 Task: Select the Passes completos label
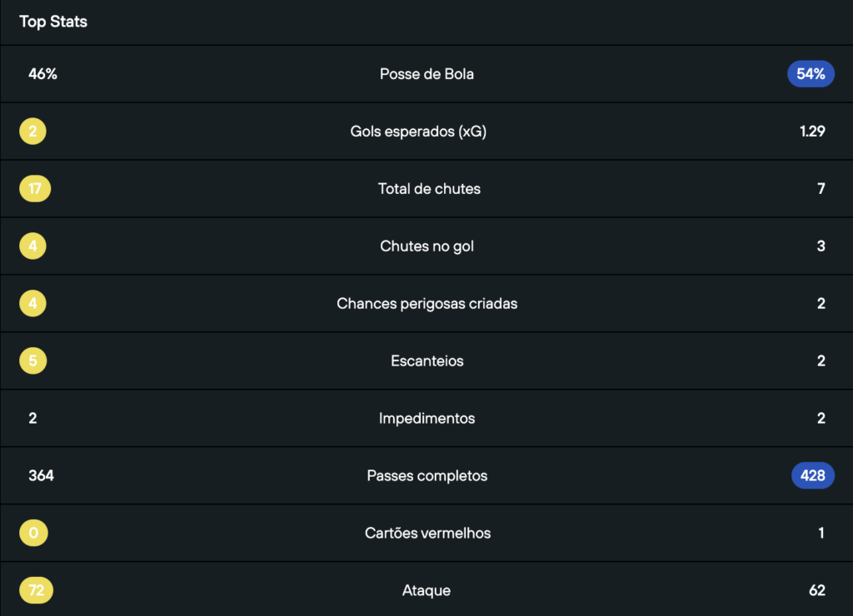point(426,476)
